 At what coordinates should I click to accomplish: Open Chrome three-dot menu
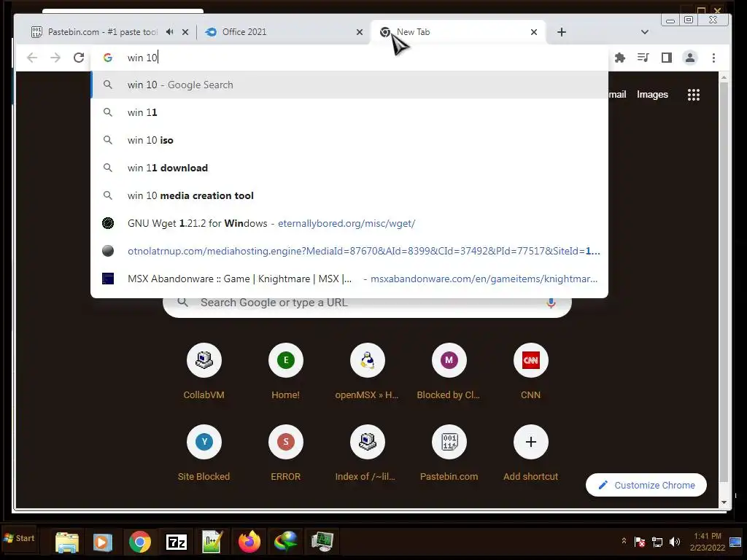(x=713, y=58)
